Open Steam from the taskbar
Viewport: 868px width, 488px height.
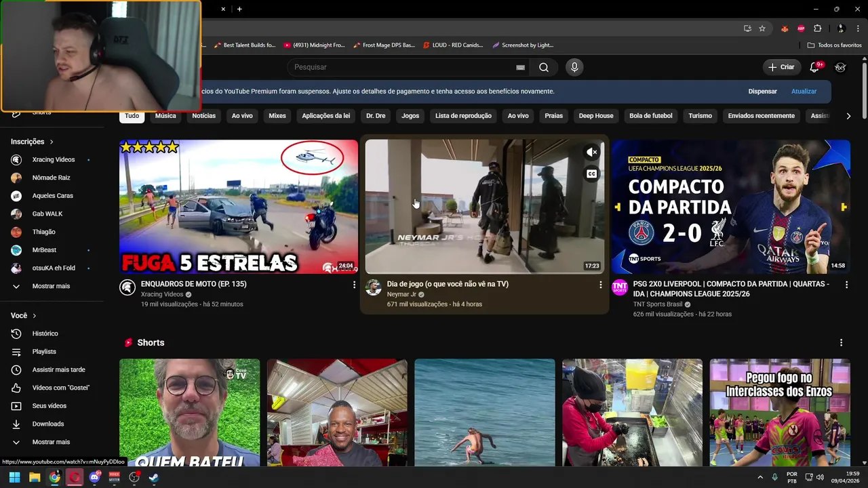154,477
